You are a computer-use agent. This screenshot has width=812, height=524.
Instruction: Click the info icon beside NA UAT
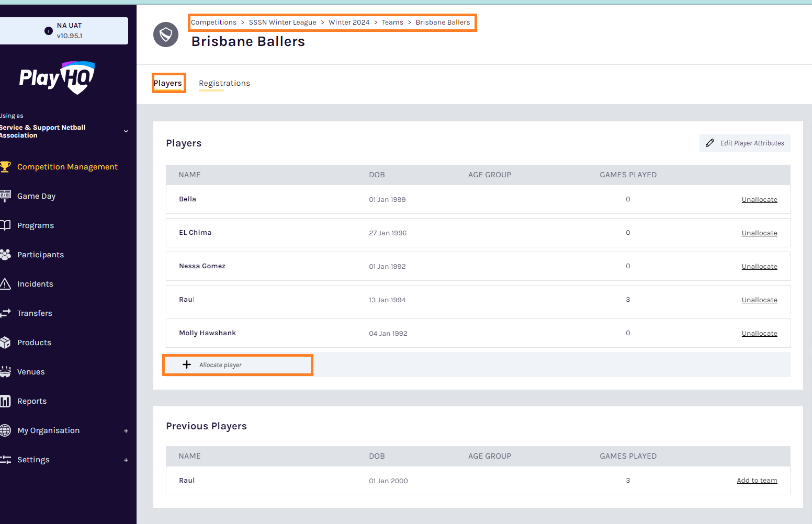coord(49,31)
